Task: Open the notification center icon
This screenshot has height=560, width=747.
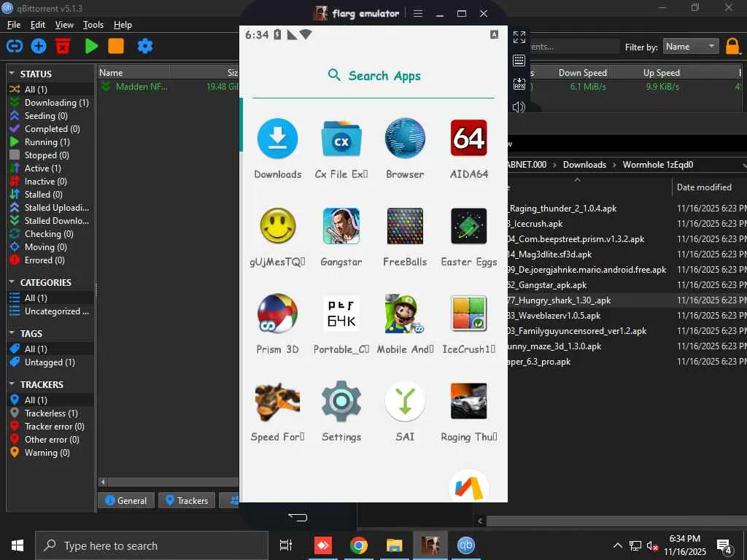Action: [x=724, y=546]
